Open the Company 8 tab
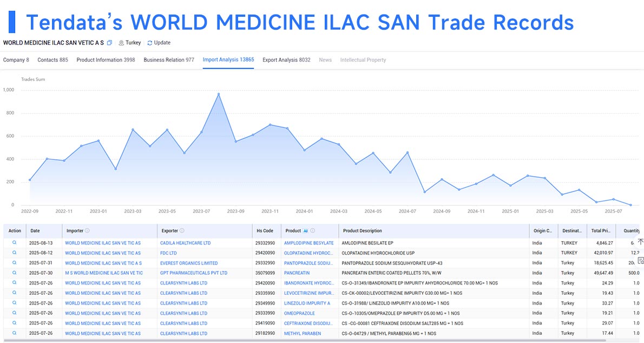The width and height of the screenshot is (644, 343). coord(16,60)
